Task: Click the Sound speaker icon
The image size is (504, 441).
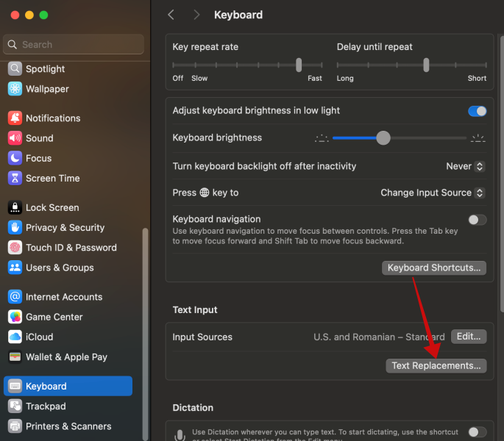Action: 15,138
